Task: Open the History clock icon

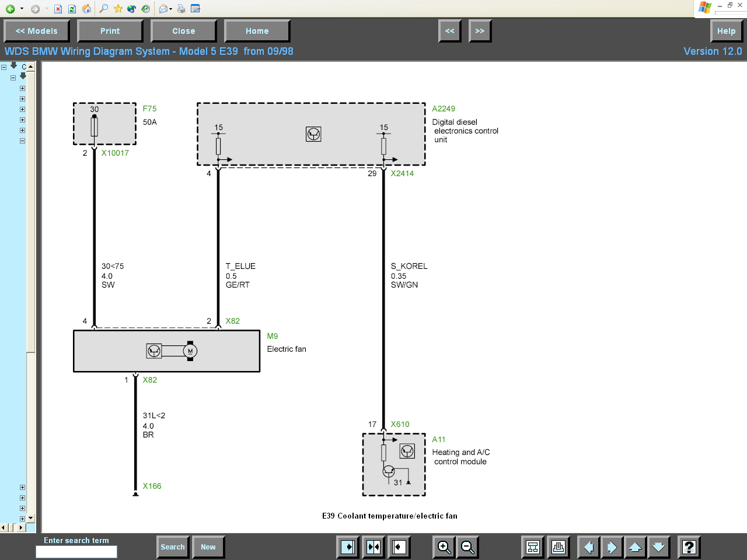Action: click(145, 9)
